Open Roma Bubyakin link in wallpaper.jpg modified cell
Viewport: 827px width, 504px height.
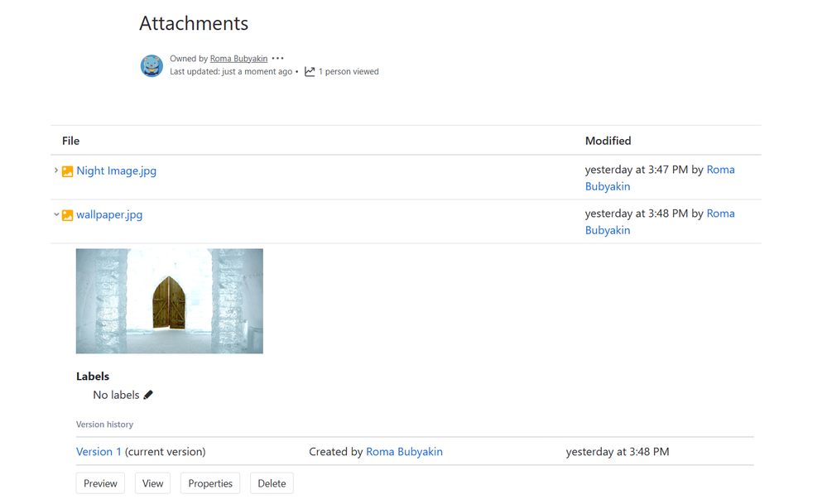click(x=660, y=222)
